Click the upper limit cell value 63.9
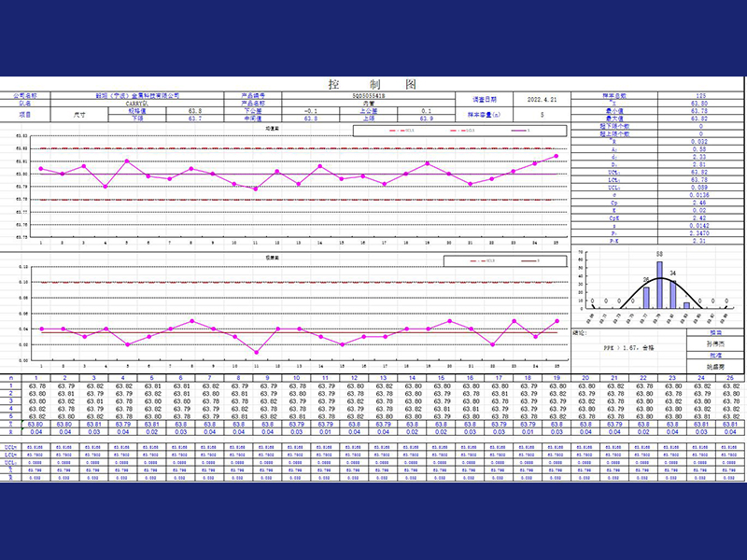 coord(427,119)
